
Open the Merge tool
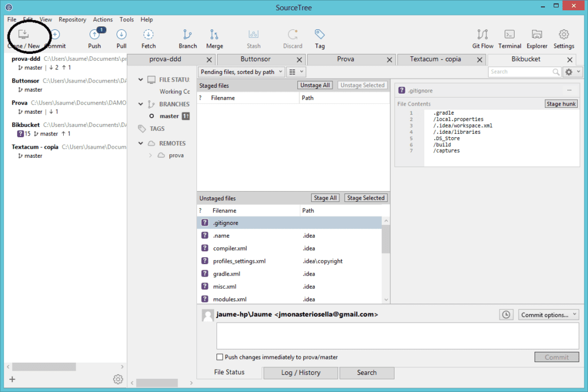214,36
